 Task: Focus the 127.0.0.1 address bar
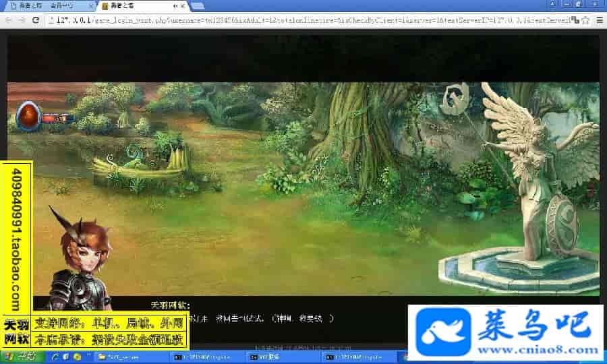click(x=310, y=20)
